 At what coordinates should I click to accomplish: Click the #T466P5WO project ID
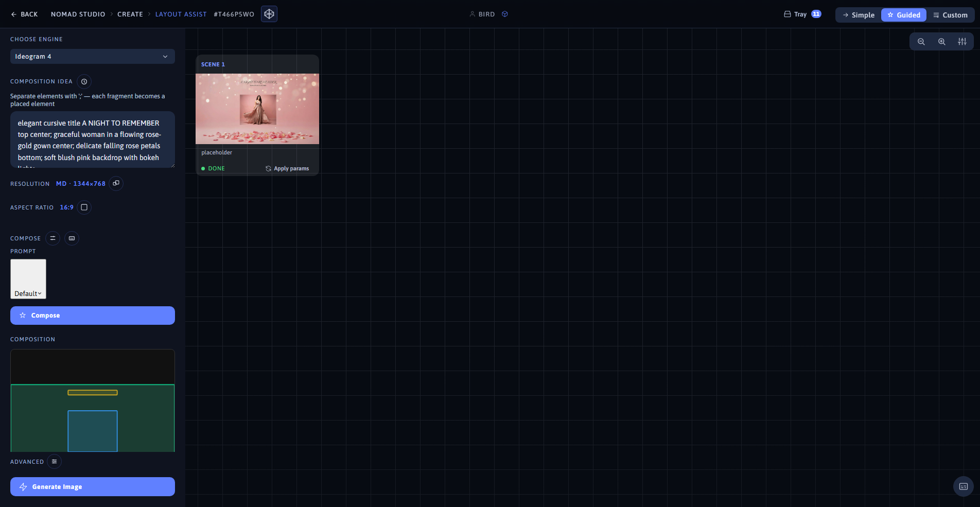(x=234, y=14)
